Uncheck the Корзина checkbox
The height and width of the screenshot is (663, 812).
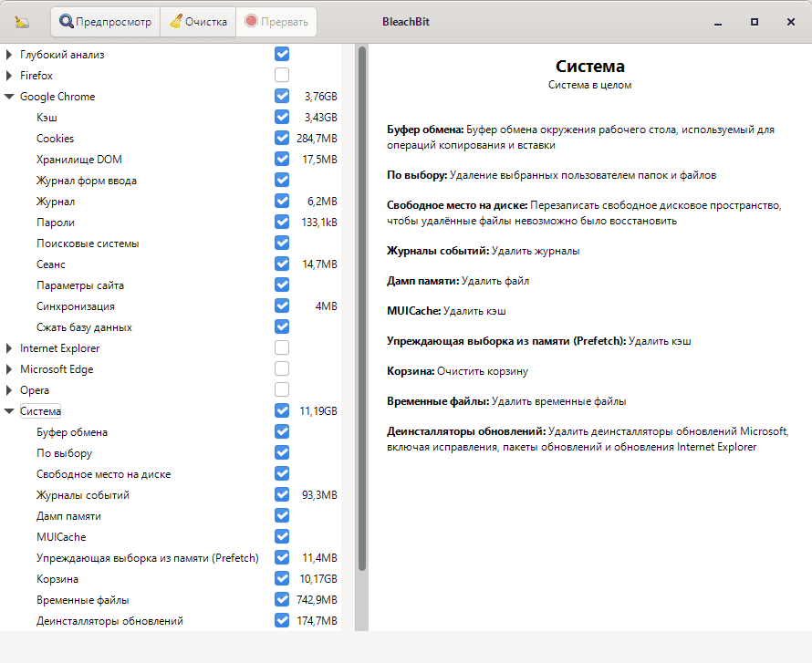pyautogui.click(x=282, y=579)
